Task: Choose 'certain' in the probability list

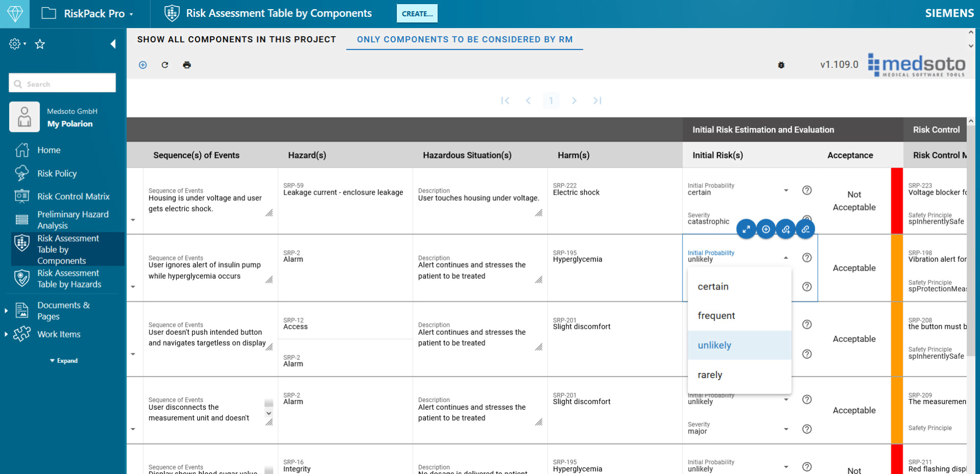Action: point(713,286)
